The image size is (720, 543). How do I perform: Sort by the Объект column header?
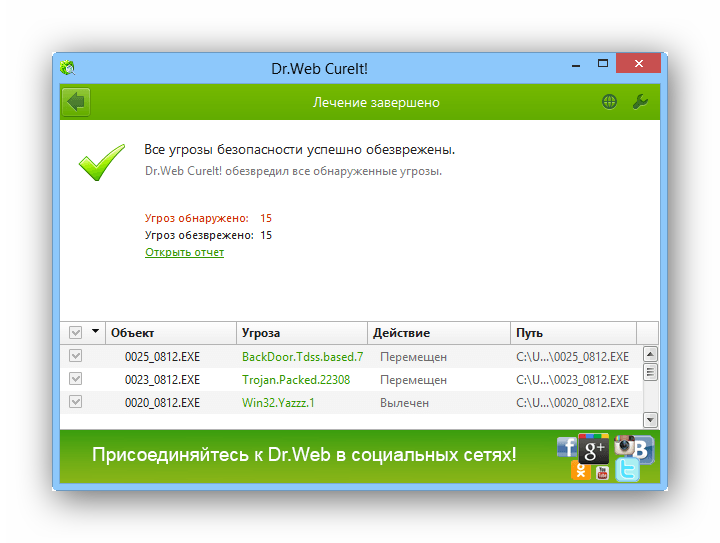(171, 333)
